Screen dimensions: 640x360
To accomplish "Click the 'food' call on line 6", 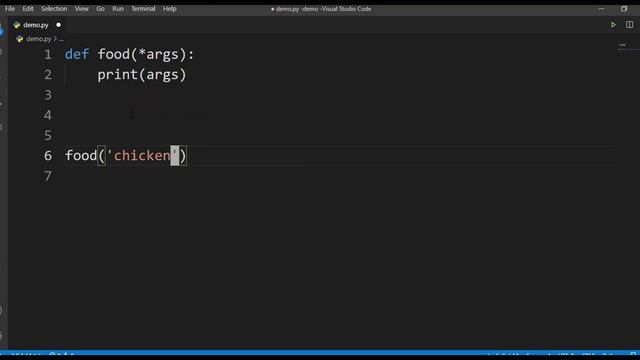I will pyautogui.click(x=81, y=156).
